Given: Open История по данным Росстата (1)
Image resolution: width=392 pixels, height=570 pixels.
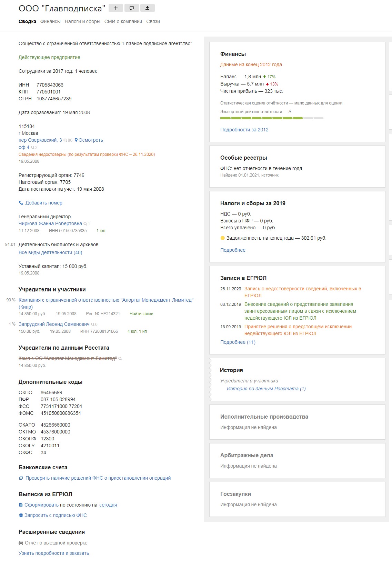Looking at the screenshot, I should (266, 389).
